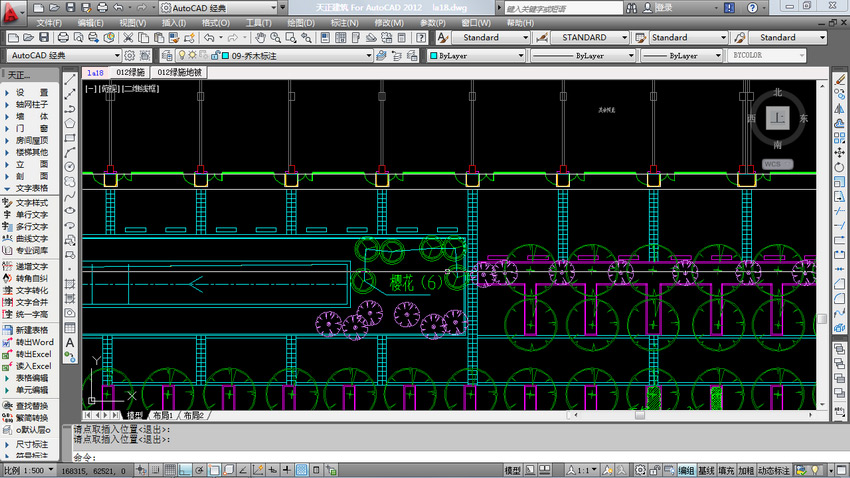Select the Table draw tool

pyautogui.click(x=70, y=328)
